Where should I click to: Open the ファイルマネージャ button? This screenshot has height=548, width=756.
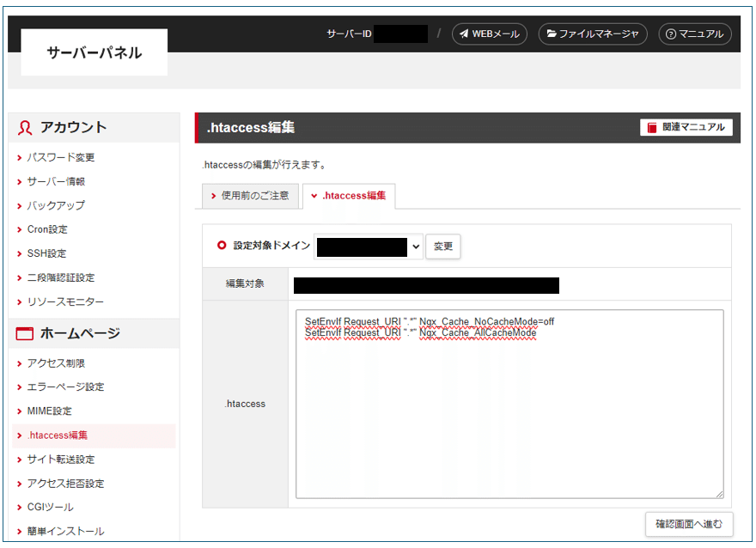tap(593, 33)
